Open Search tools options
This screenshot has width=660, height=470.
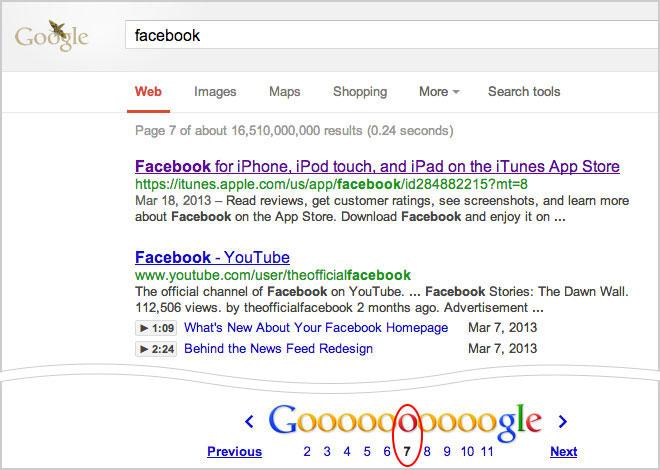pos(524,91)
